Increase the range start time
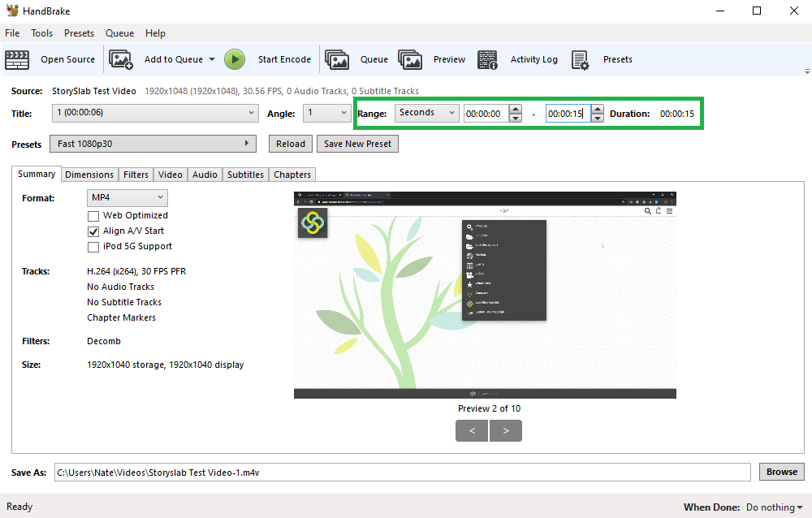The image size is (812, 518). pyautogui.click(x=516, y=110)
